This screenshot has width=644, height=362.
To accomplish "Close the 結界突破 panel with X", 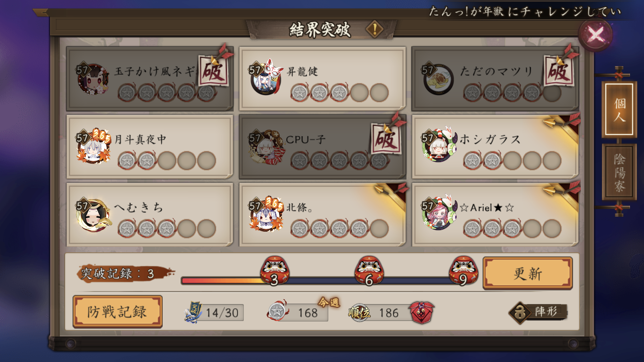I will (x=596, y=35).
